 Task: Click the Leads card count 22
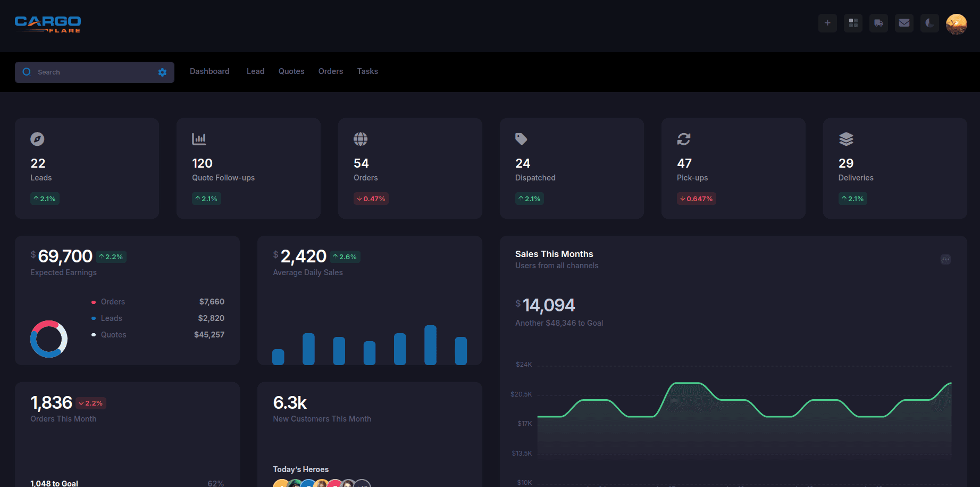pyautogui.click(x=38, y=163)
